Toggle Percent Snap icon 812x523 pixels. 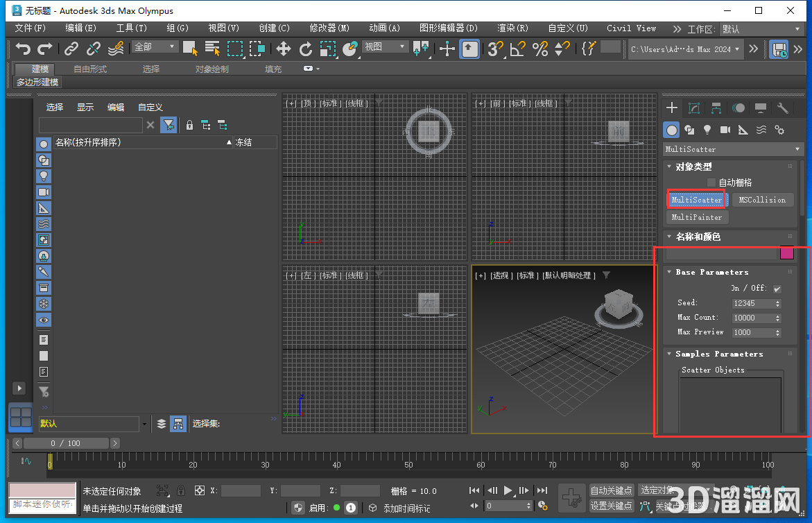(539, 49)
